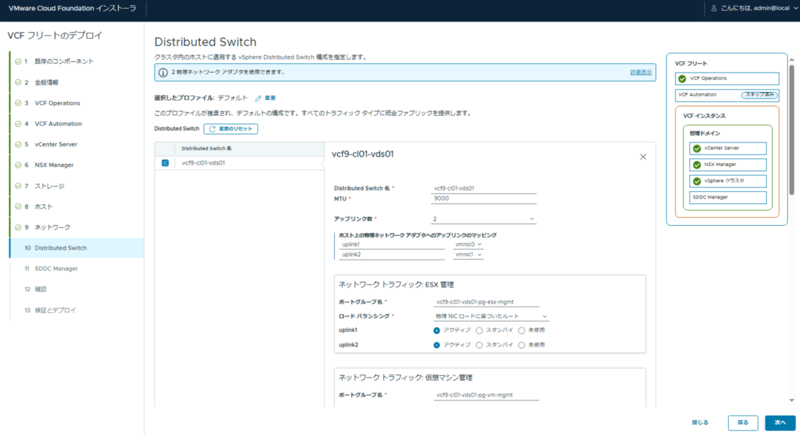
Task: Click the MTU field showing 9000
Action: click(483, 198)
